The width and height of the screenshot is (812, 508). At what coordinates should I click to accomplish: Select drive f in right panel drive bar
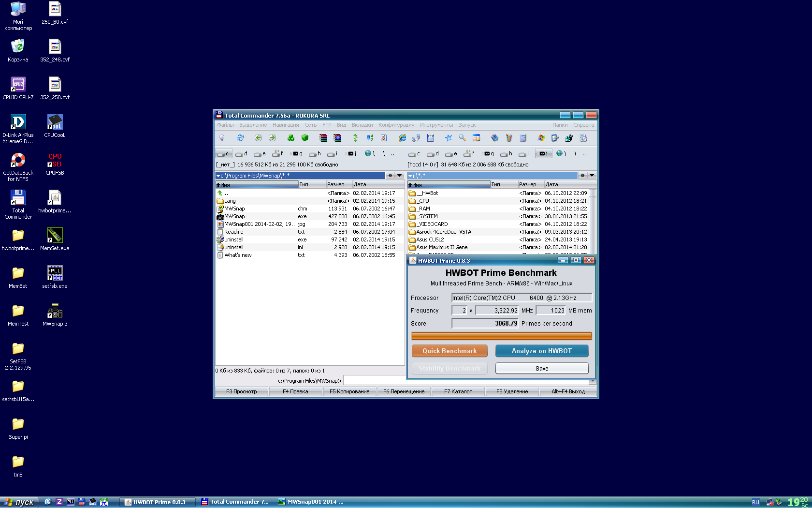click(469, 154)
